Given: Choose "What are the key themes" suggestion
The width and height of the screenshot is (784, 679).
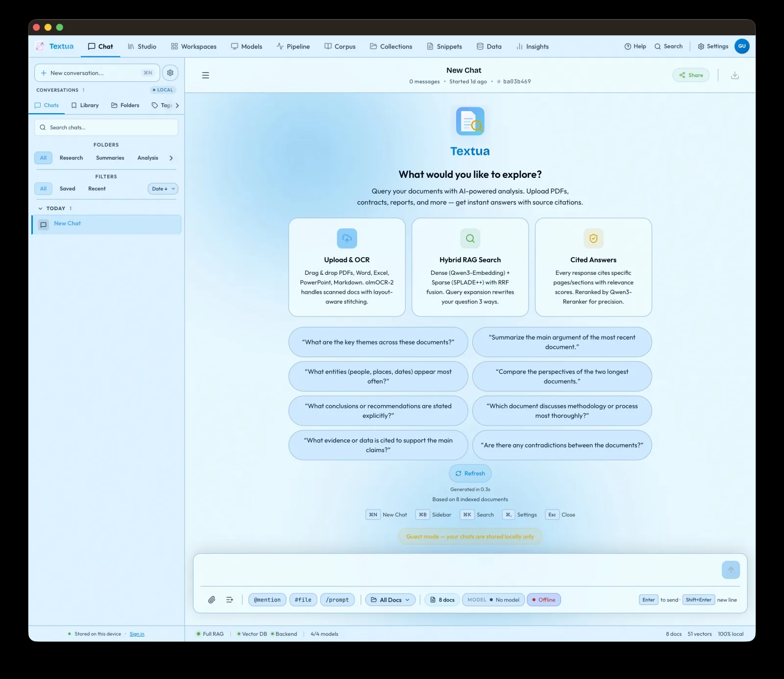Looking at the screenshot, I should pyautogui.click(x=378, y=342).
